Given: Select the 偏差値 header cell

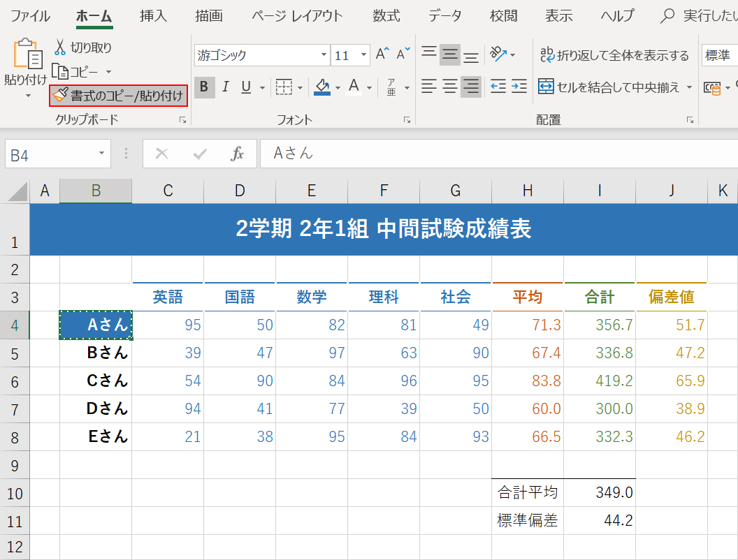Looking at the screenshot, I should tap(672, 297).
